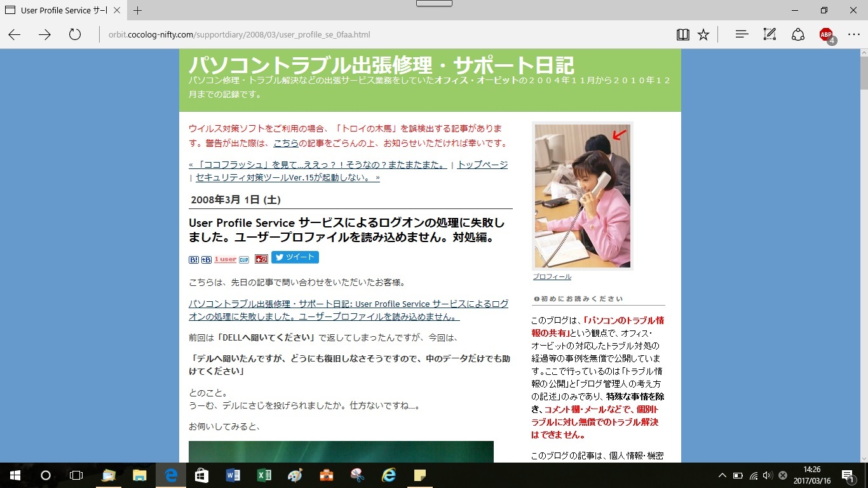This screenshot has width=868, height=488.
Task: Open Windows Start menu
Action: (15, 475)
